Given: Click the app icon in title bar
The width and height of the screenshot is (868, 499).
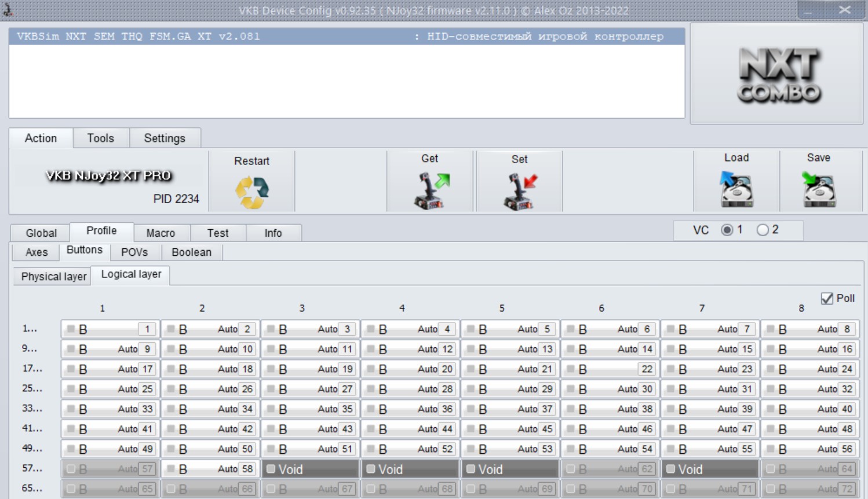Looking at the screenshot, I should [x=8, y=9].
